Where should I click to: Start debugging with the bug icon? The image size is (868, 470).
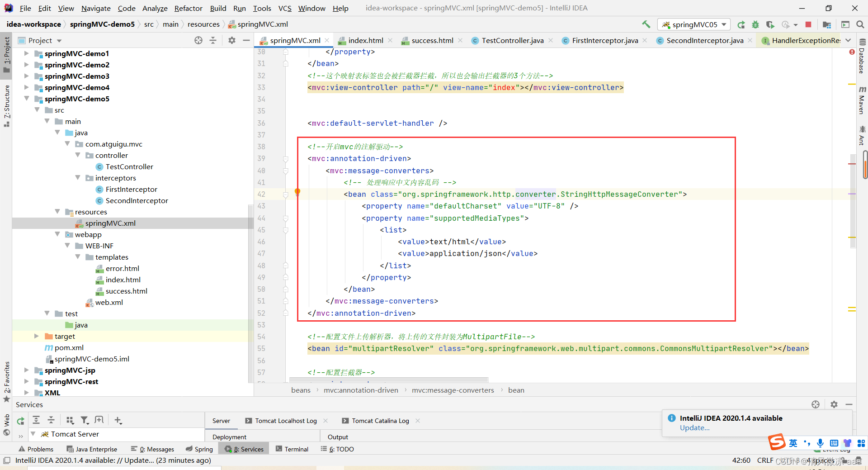(x=755, y=24)
